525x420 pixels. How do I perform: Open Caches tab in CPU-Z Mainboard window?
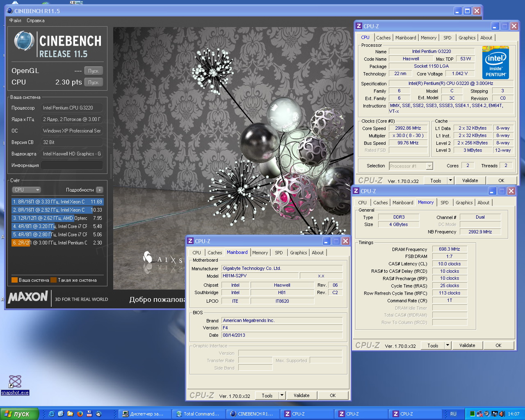215,253
